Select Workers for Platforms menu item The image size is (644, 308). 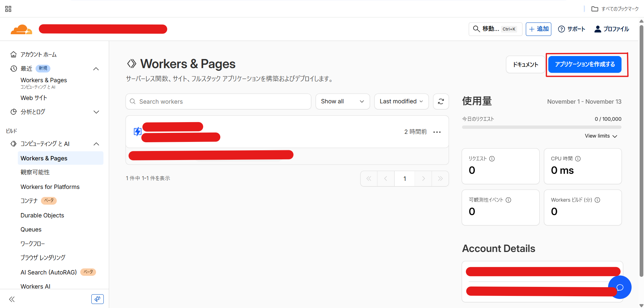pos(50,187)
